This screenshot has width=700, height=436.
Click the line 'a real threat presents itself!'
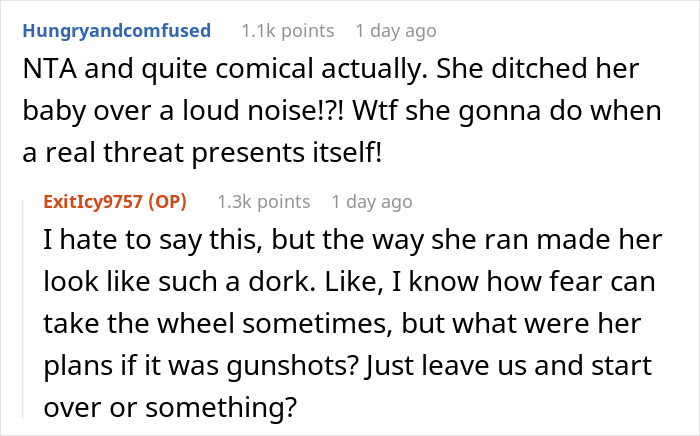click(202, 153)
